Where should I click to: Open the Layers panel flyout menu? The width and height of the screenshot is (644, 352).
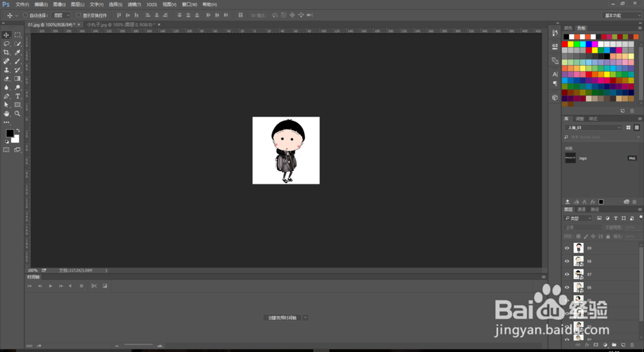[x=640, y=210]
